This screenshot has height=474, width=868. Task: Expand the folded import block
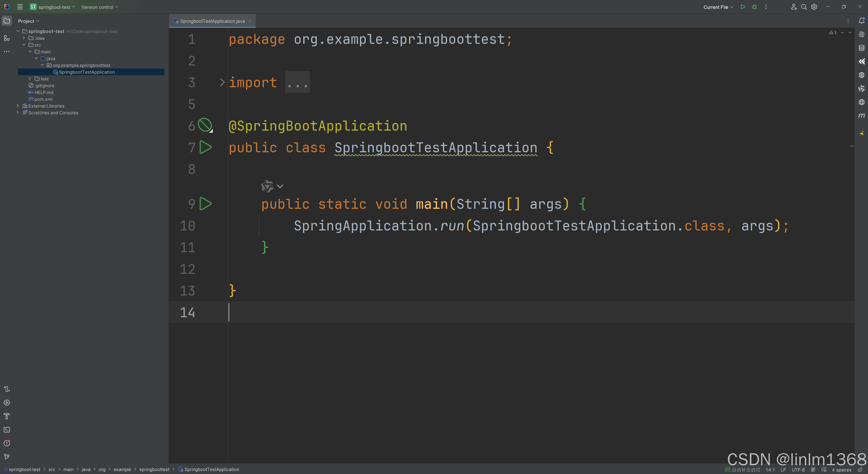[222, 82]
